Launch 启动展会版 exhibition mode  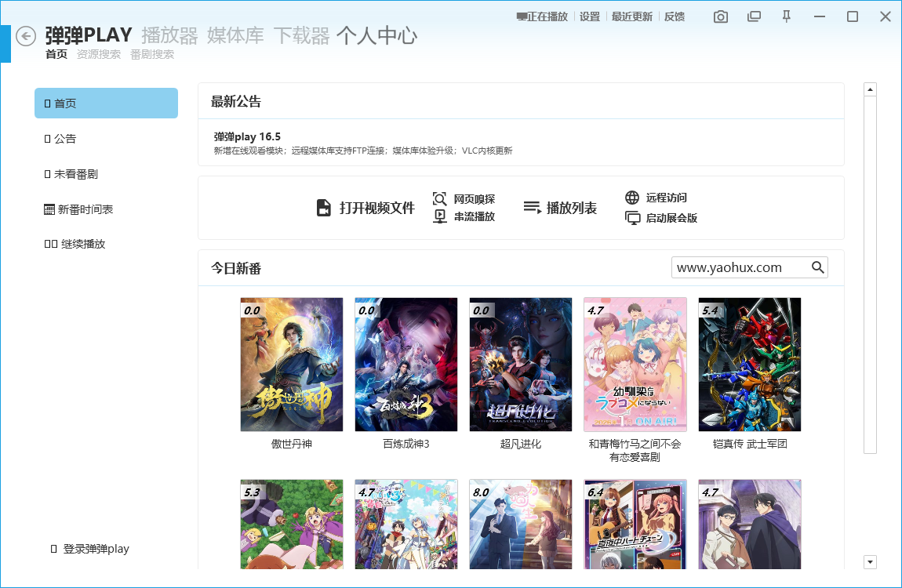coord(632,218)
